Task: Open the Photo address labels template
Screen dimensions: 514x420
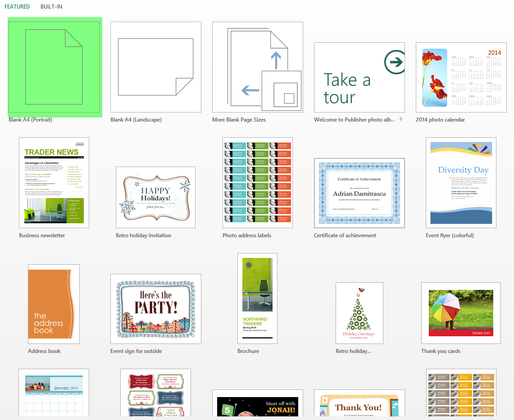Action: click(x=258, y=183)
